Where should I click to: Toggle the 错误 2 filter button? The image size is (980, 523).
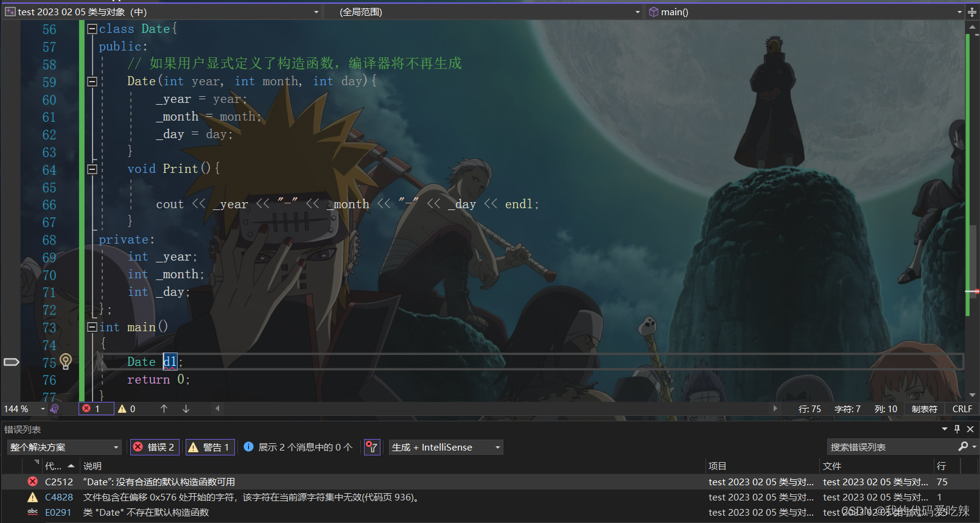click(155, 448)
